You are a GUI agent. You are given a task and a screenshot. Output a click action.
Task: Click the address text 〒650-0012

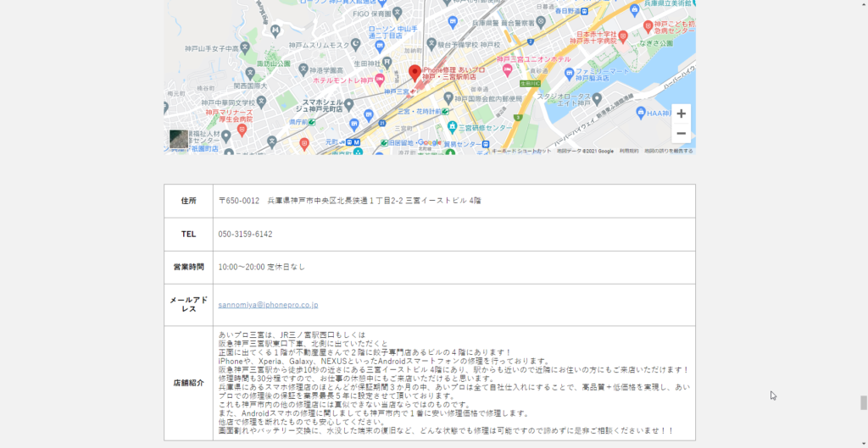pos(238,201)
